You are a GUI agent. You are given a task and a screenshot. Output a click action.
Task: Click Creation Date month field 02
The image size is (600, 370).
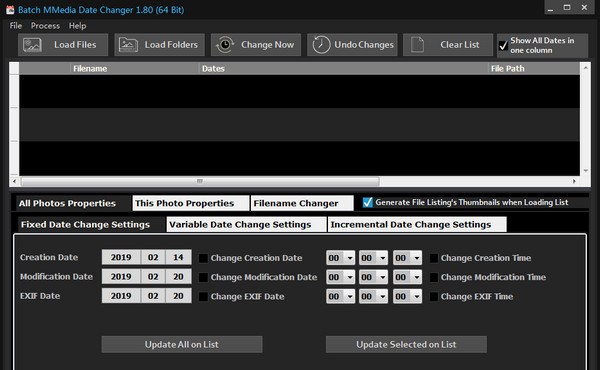click(153, 257)
